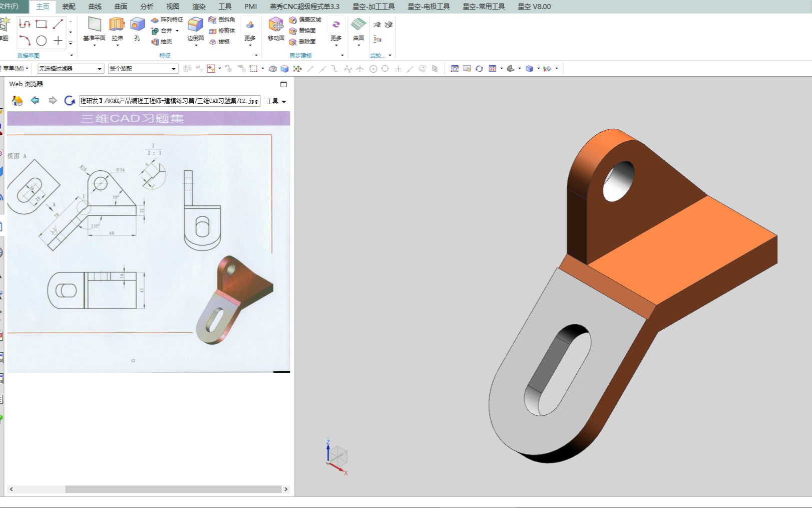Click the browser back navigation arrow
Screen dimensions: 812x508
[x=35, y=100]
